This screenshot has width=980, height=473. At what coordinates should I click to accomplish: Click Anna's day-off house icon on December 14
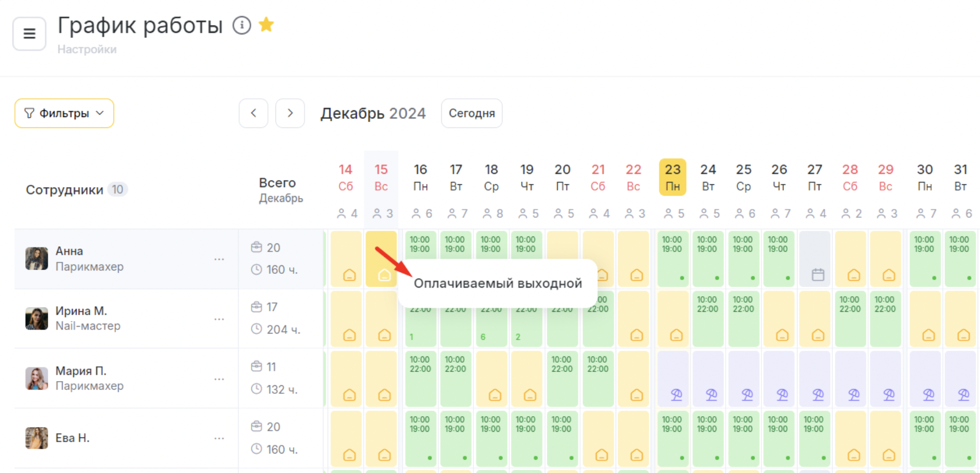point(349,275)
